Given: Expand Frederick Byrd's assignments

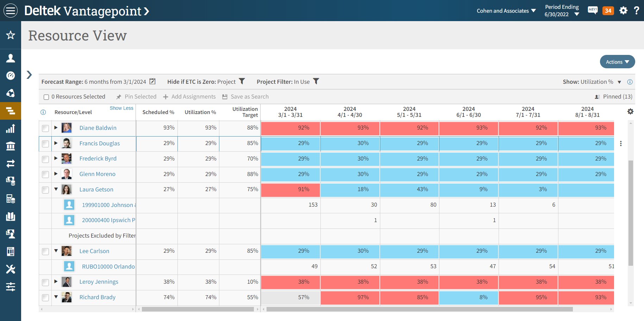Looking at the screenshot, I should pos(56,158).
